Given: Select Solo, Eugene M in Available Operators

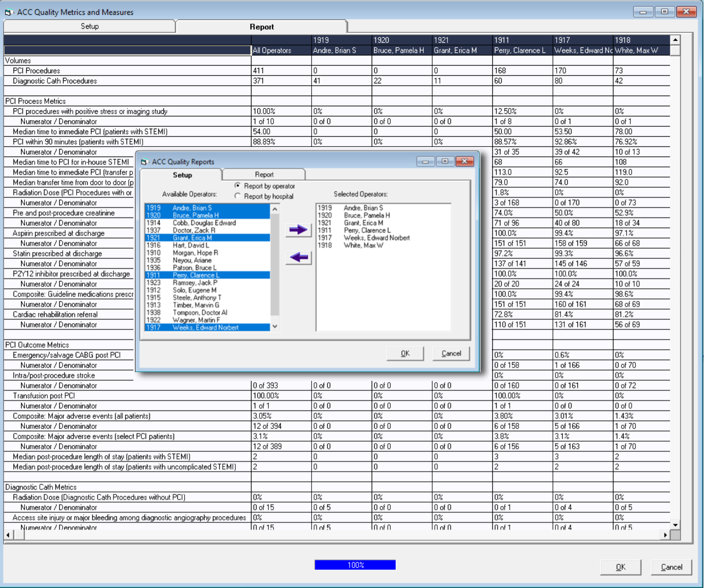Looking at the screenshot, I should click(207, 290).
